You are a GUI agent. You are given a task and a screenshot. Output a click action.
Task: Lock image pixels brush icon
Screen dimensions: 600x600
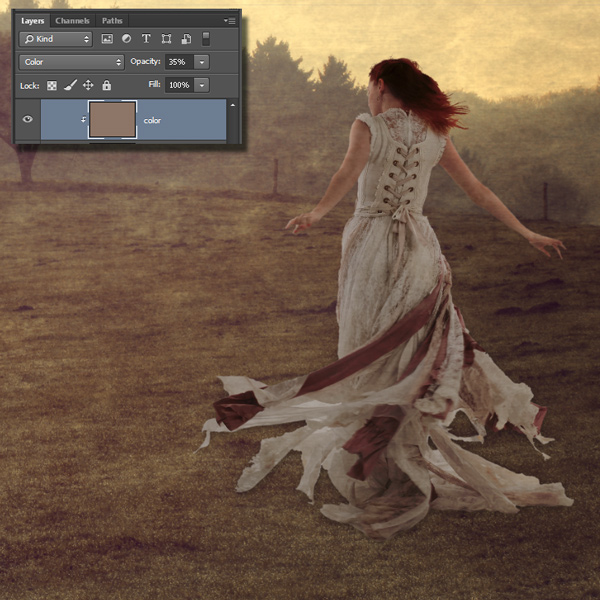70,85
